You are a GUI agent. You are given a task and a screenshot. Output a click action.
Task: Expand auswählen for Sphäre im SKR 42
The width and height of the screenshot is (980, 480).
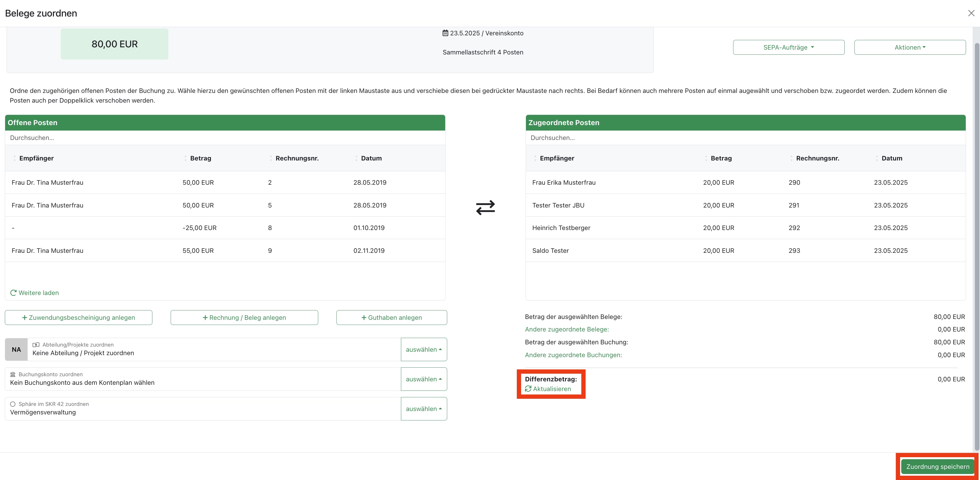point(424,408)
